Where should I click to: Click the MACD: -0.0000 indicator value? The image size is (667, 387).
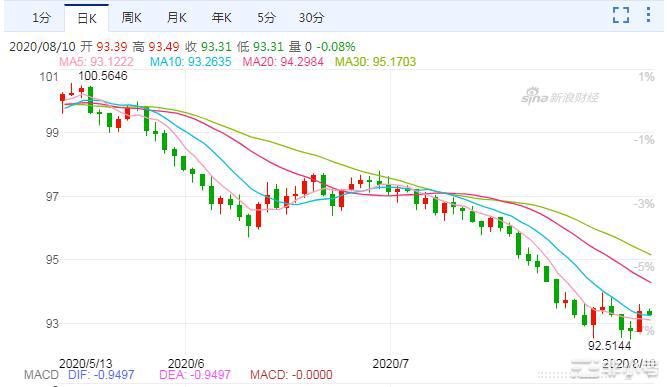(291, 375)
